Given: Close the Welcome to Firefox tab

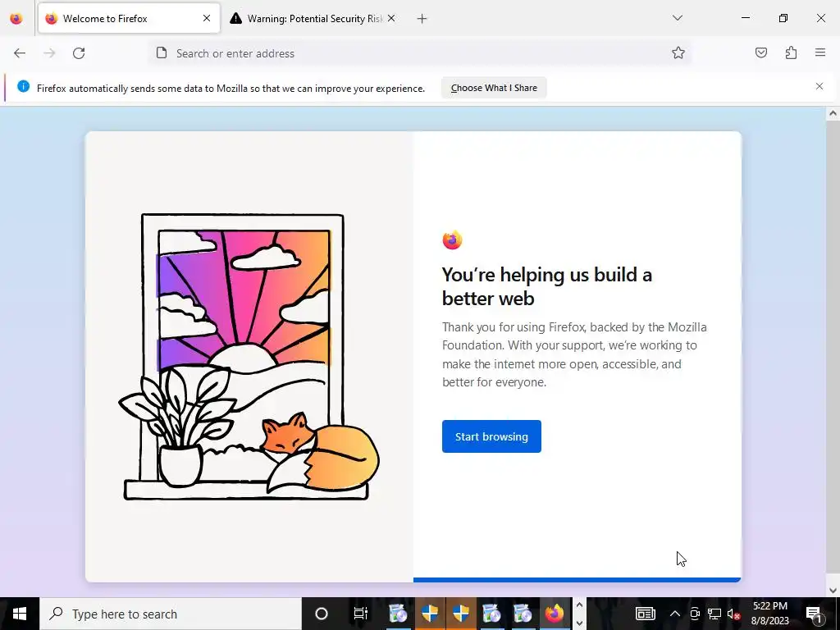Looking at the screenshot, I should (x=207, y=18).
